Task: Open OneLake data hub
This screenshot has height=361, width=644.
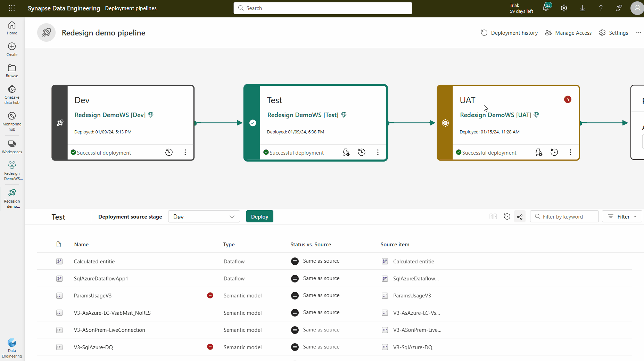Action: click(x=12, y=95)
